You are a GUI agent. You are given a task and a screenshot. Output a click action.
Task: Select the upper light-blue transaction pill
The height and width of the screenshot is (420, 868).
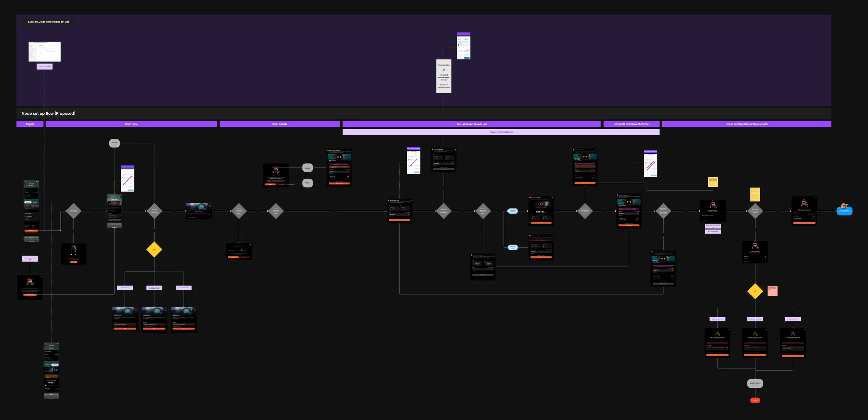(x=513, y=211)
